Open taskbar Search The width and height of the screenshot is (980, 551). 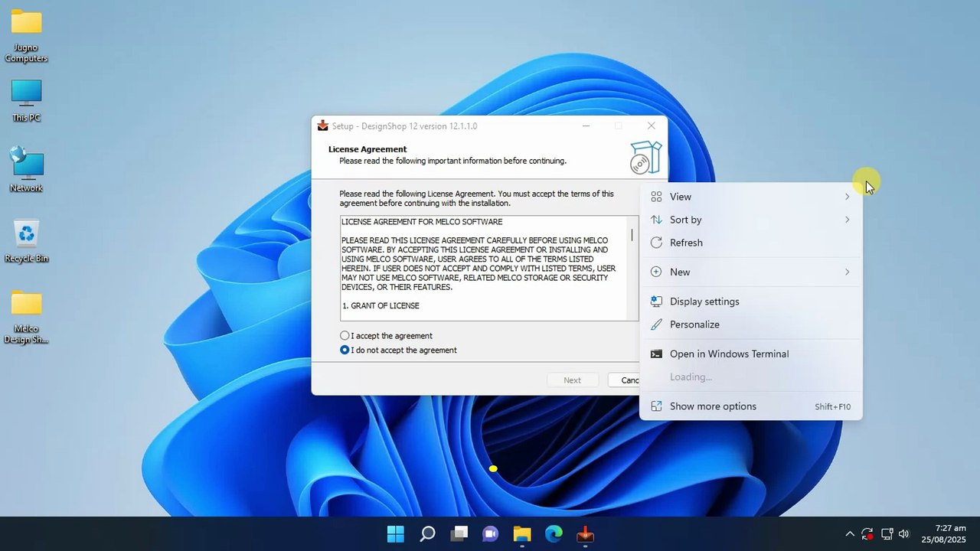coord(428,534)
